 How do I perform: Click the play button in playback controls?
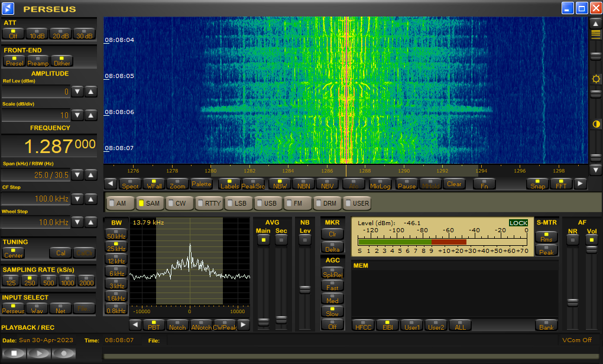pos(39,353)
